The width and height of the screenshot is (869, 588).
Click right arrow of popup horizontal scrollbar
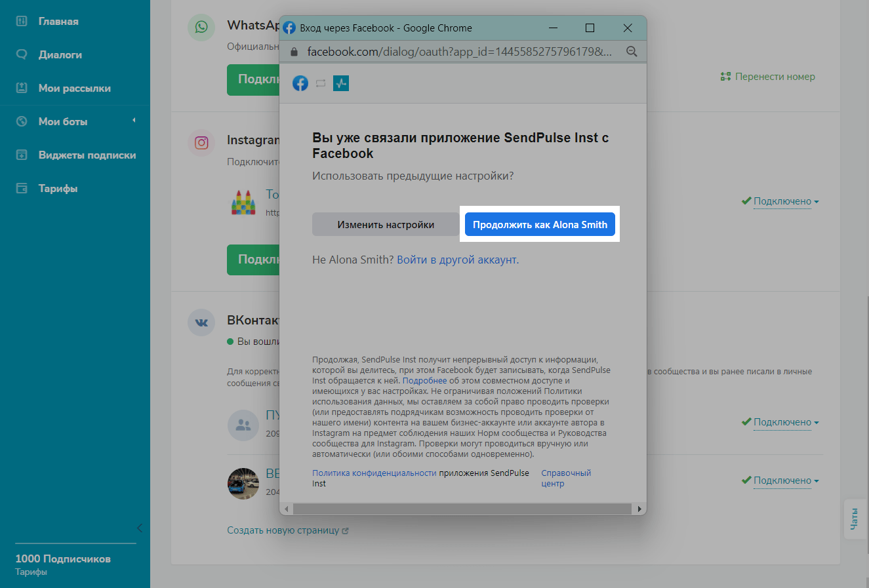pos(639,509)
